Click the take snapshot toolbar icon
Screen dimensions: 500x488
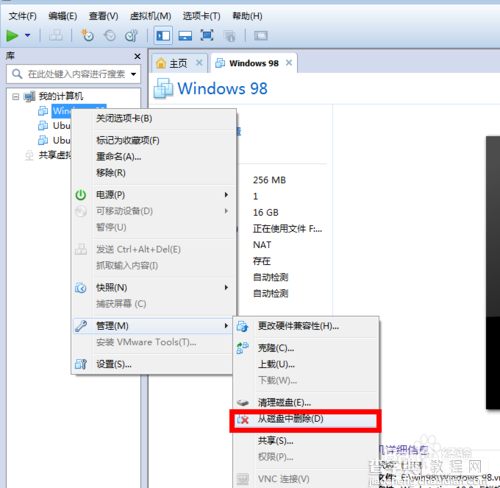point(87,35)
